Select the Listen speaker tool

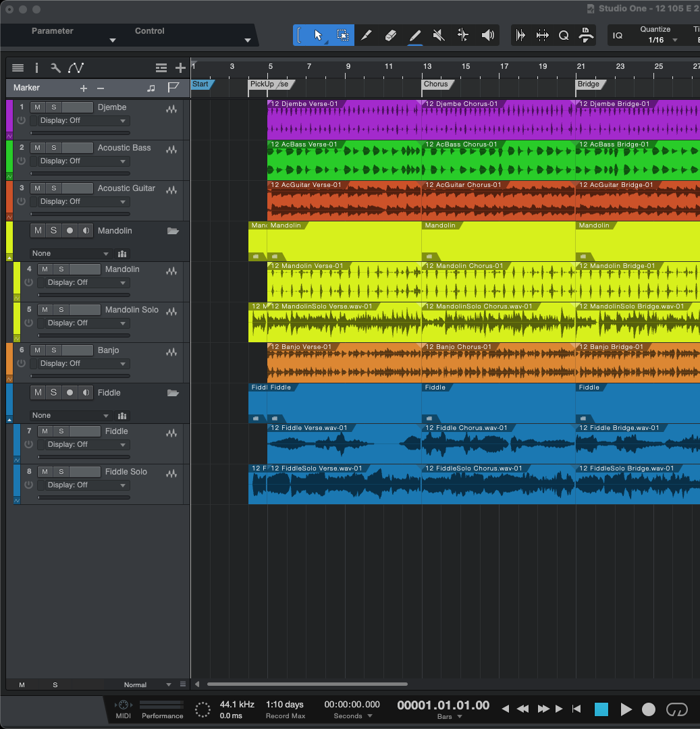click(487, 35)
